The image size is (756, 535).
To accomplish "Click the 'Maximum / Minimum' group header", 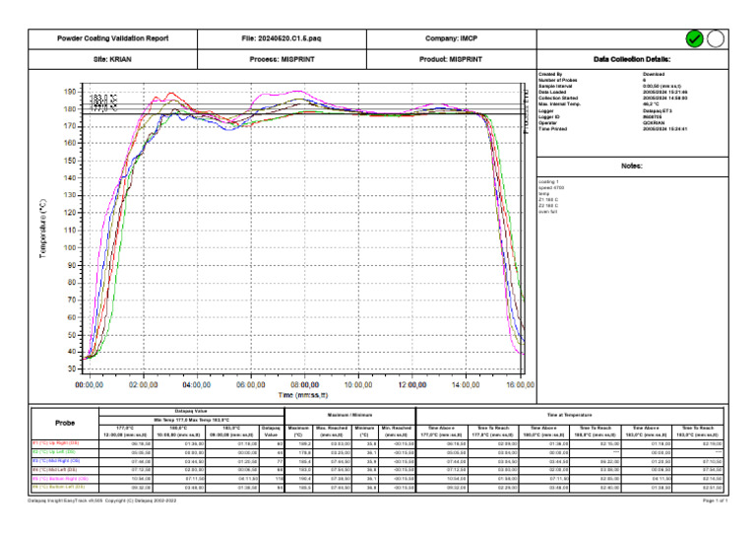I will pos(350,416).
